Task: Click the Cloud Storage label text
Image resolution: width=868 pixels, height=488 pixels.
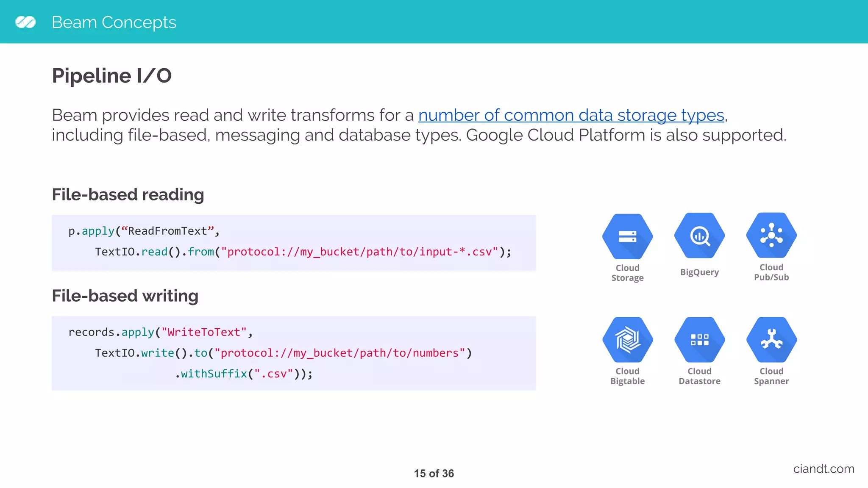Action: [x=627, y=273]
